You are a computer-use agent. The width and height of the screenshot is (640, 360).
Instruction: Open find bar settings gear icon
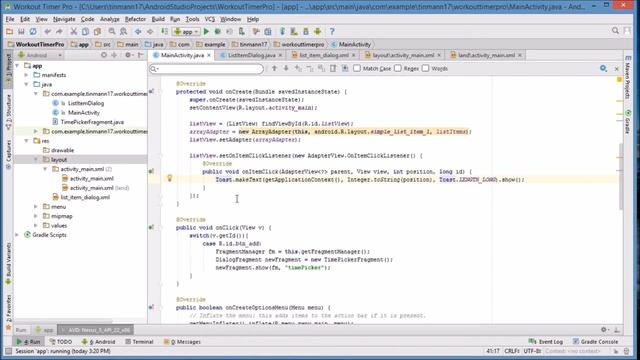tap(603, 69)
